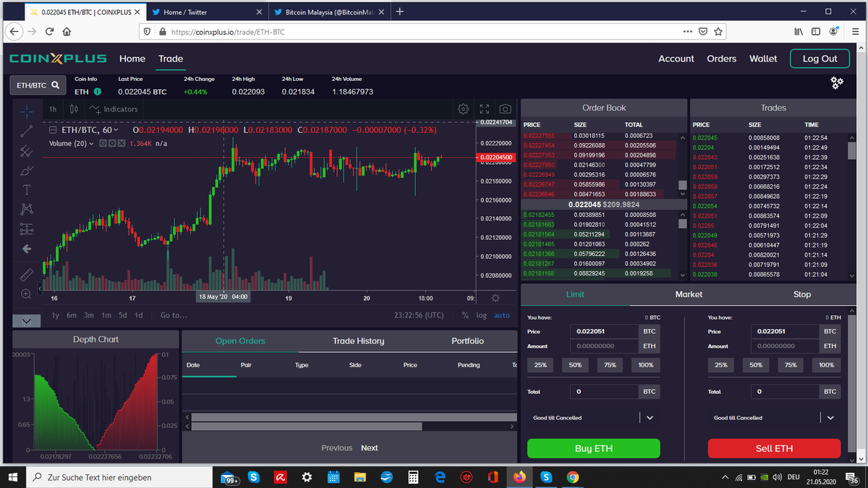
Task: Open Good till Cancelled dropdown for sell
Action: pos(830,418)
